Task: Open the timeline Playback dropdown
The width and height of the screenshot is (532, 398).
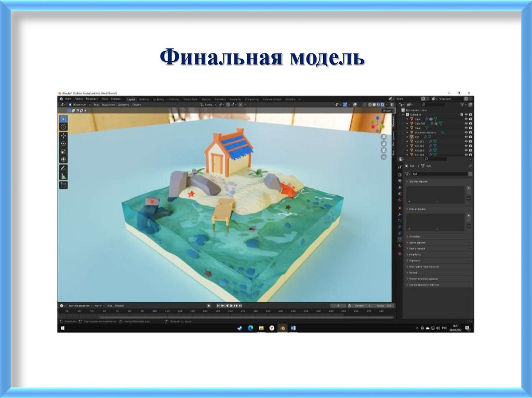Action: [x=81, y=306]
